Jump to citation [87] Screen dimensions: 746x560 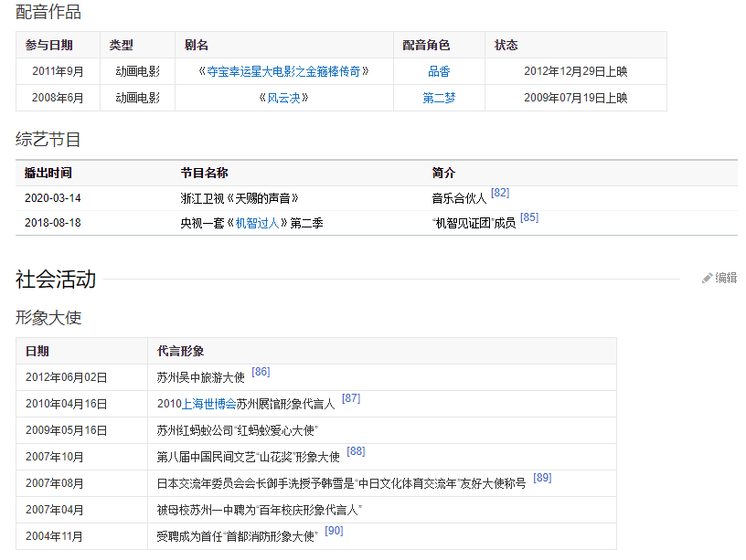point(351,398)
